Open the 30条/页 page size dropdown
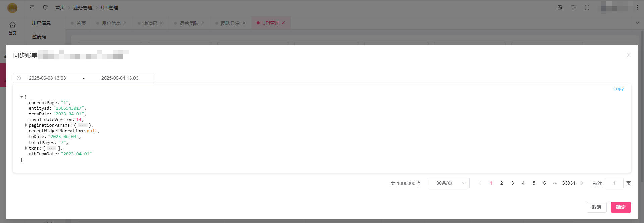This screenshot has height=223, width=644. pos(448,183)
